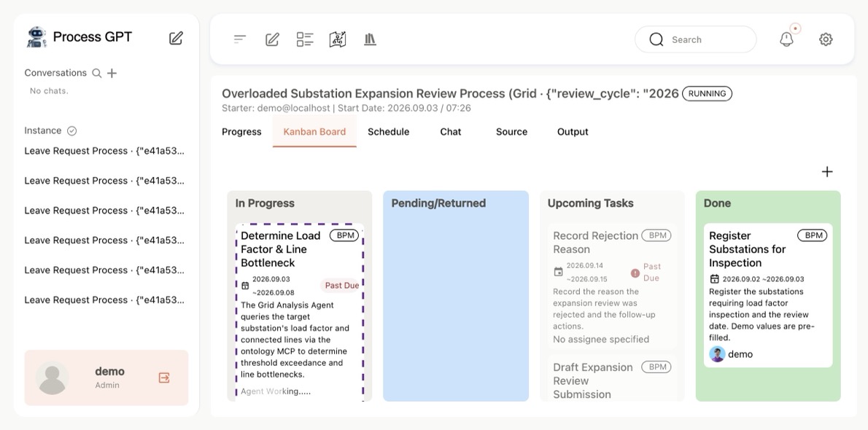Open the settings gear

point(826,39)
